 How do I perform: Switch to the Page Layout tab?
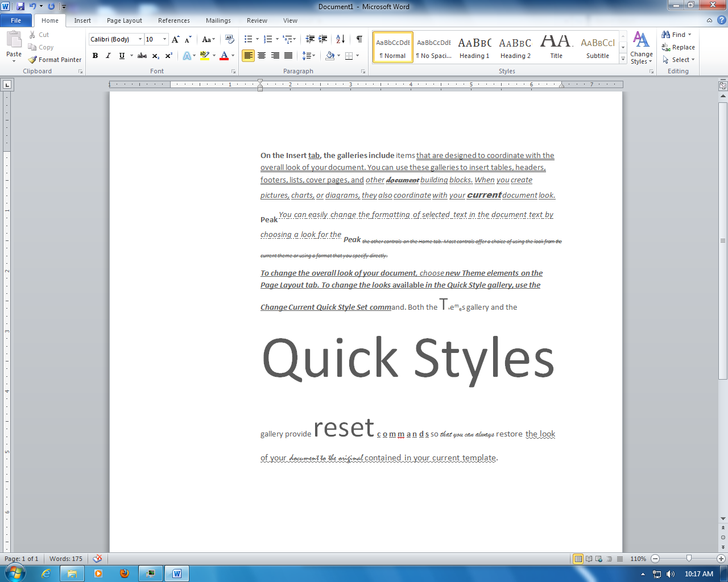point(125,20)
